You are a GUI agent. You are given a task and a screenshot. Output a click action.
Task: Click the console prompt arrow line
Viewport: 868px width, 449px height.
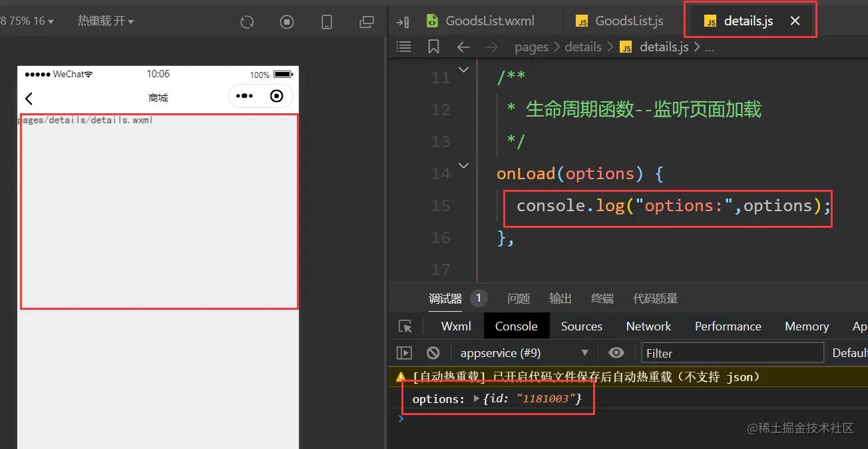point(401,418)
